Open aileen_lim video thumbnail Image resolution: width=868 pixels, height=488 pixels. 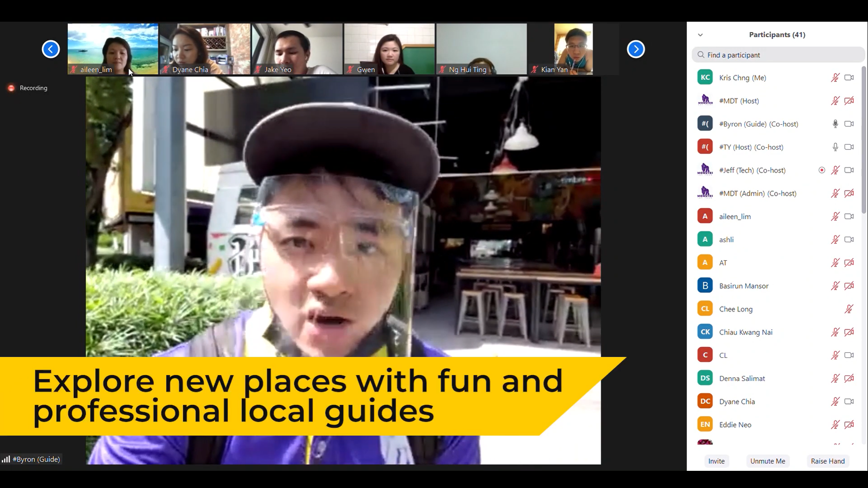[113, 49]
